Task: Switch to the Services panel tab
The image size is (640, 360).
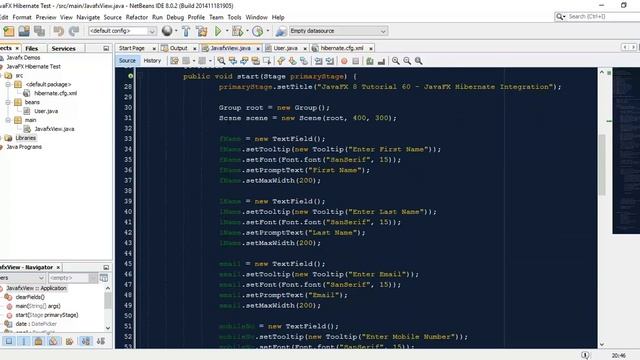Action: pyautogui.click(x=63, y=49)
